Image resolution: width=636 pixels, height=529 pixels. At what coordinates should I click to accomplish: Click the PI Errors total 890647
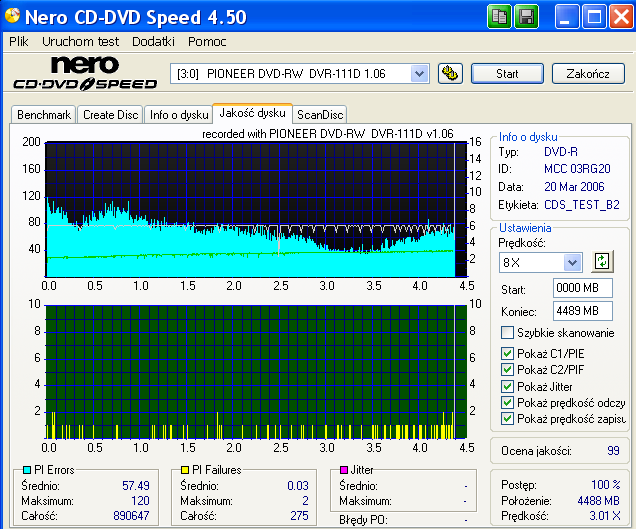click(x=131, y=516)
